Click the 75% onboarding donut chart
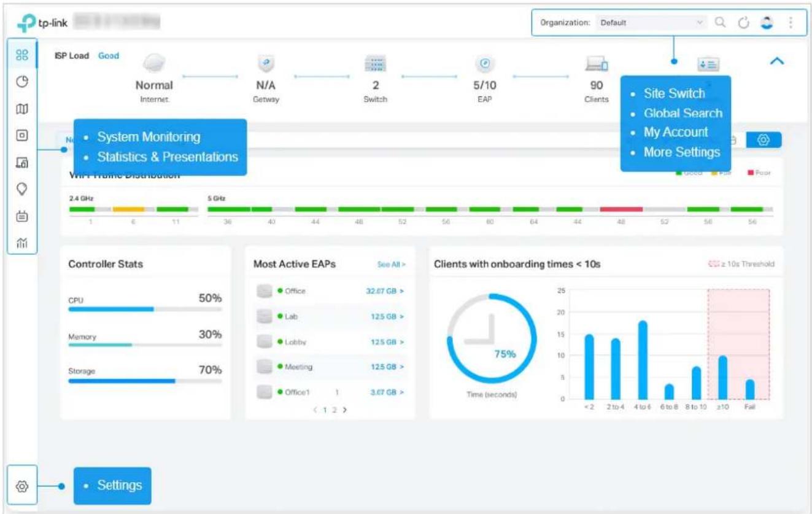The height and width of the screenshot is (514, 812). pyautogui.click(x=492, y=338)
